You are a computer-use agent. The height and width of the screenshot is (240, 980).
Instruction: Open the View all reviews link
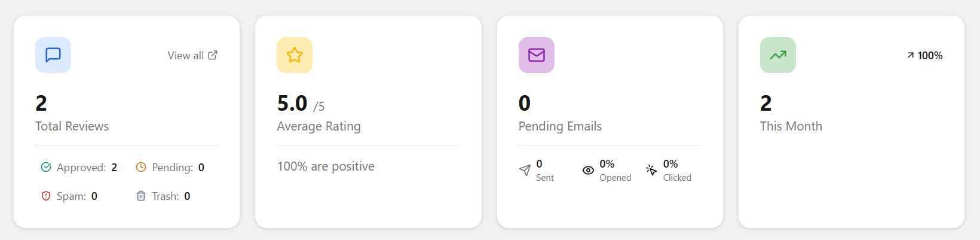pos(186,56)
